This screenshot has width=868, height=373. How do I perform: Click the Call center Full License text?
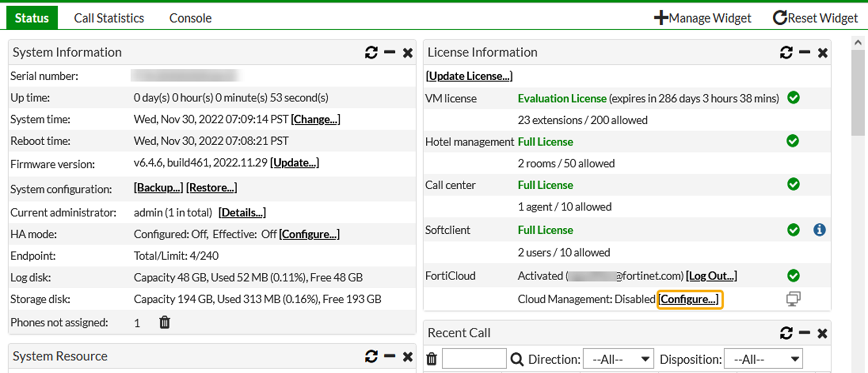pos(545,185)
